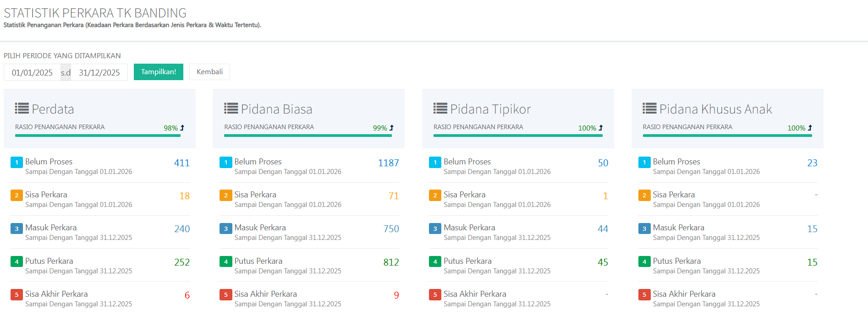Click the Perdata Masuk Perkara value 240

[182, 229]
